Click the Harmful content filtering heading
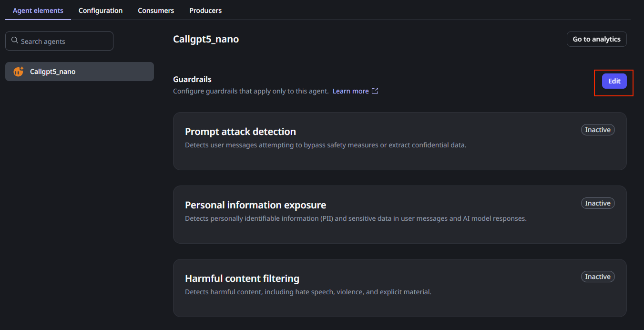The image size is (644, 330). [242, 278]
